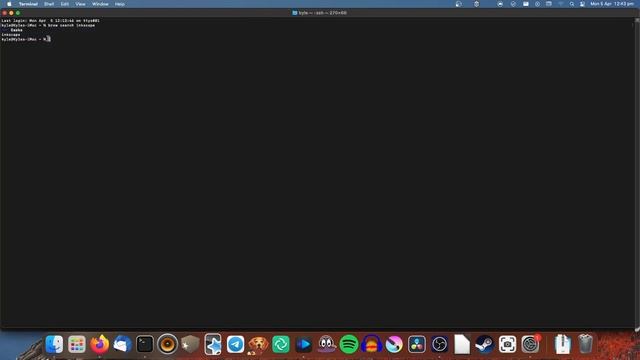Open the green hexagon-swirl app in Dock

pos(281,344)
